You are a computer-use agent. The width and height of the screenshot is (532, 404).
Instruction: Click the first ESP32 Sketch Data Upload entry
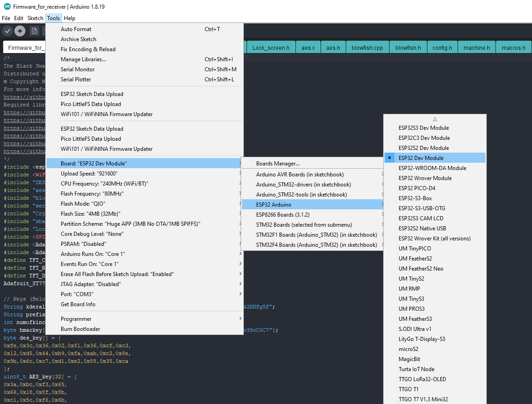click(x=145, y=94)
